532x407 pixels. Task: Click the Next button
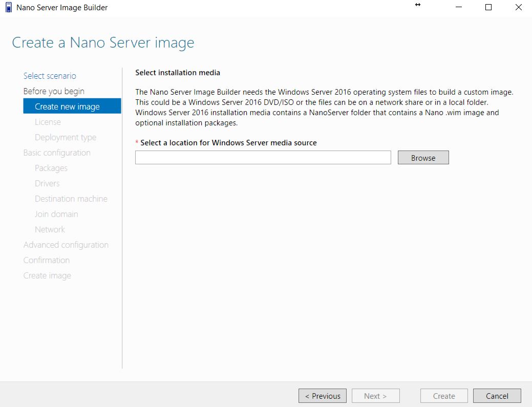click(x=376, y=396)
